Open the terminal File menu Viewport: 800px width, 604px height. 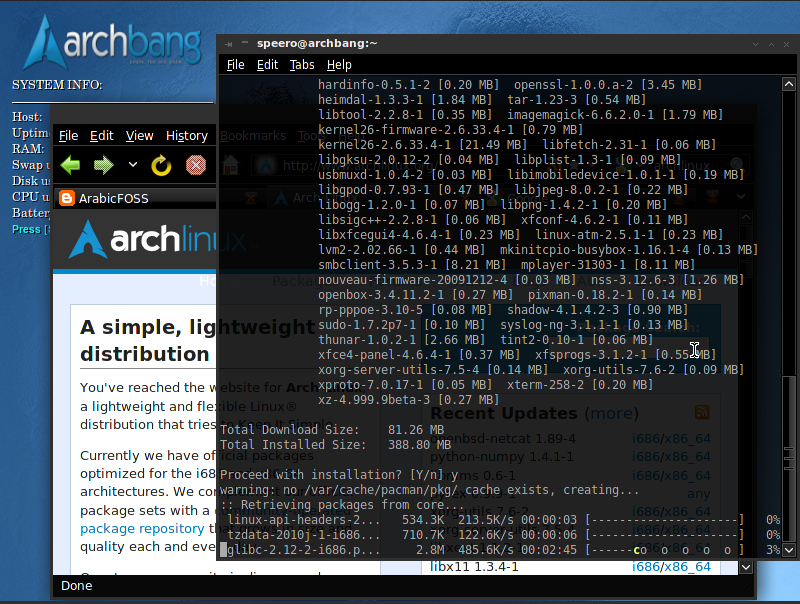click(235, 65)
